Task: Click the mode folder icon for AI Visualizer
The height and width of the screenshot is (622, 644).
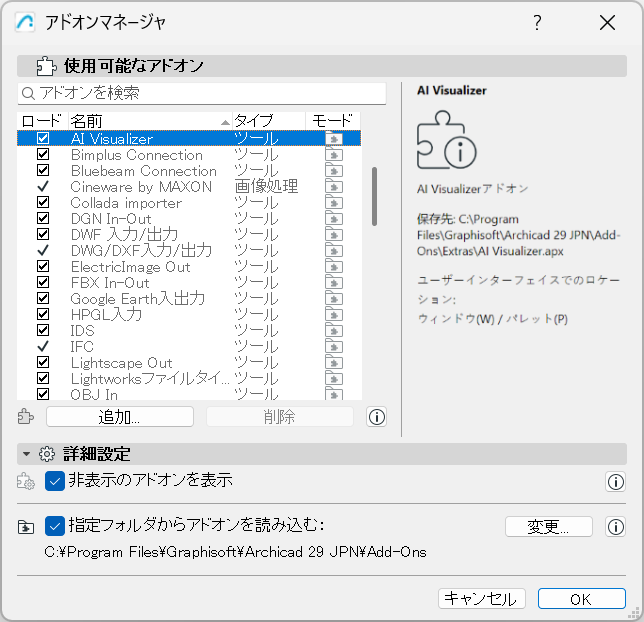Action: click(x=334, y=139)
